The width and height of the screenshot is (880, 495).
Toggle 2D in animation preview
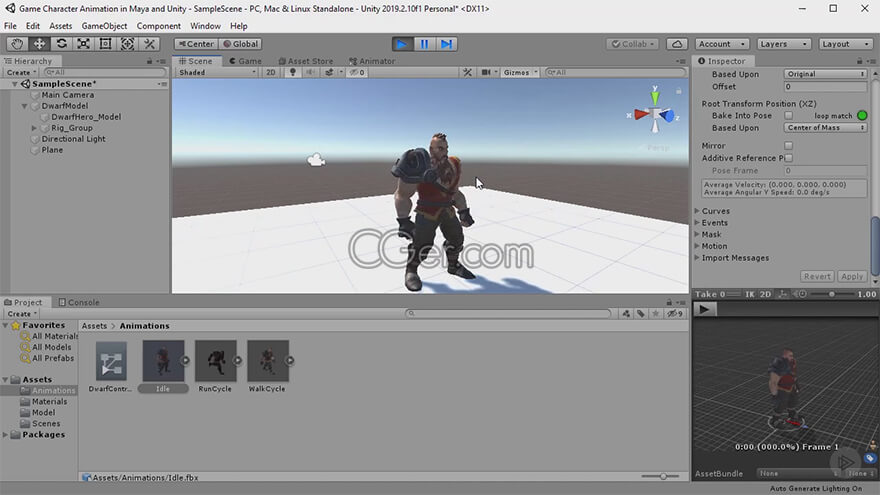pyautogui.click(x=766, y=294)
